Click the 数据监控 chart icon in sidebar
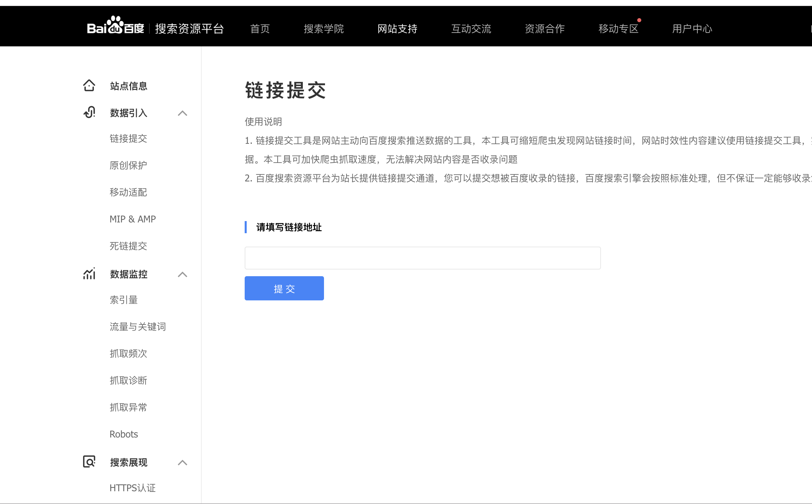 tap(89, 274)
